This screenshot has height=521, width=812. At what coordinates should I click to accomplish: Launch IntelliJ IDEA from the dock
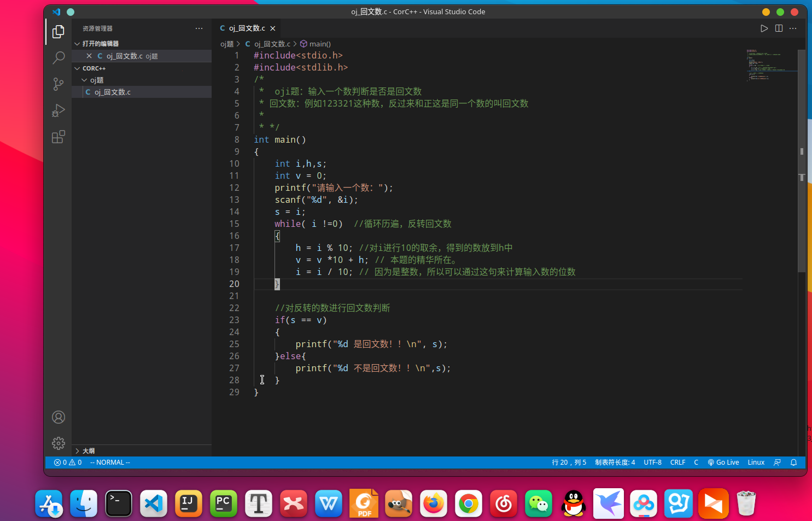point(189,503)
